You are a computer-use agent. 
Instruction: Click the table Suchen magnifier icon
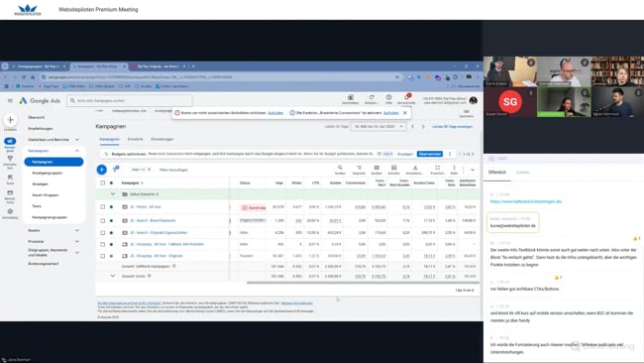click(x=340, y=168)
